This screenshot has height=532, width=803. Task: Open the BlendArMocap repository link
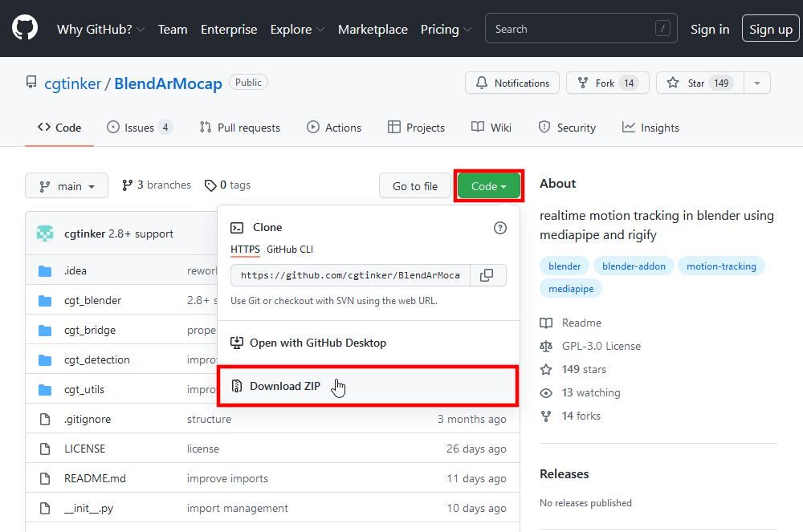click(x=168, y=83)
